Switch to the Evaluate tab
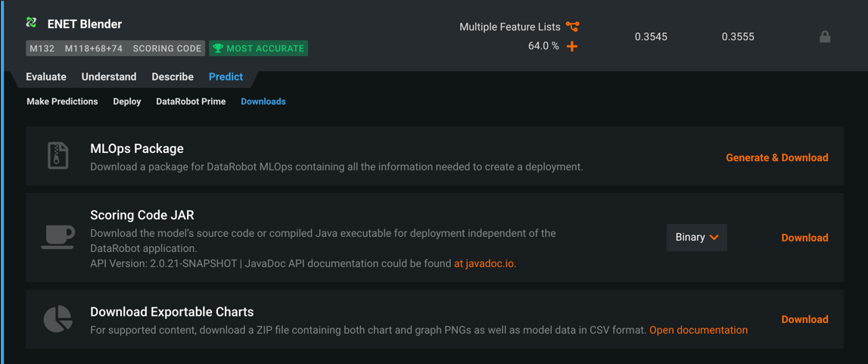 click(46, 77)
